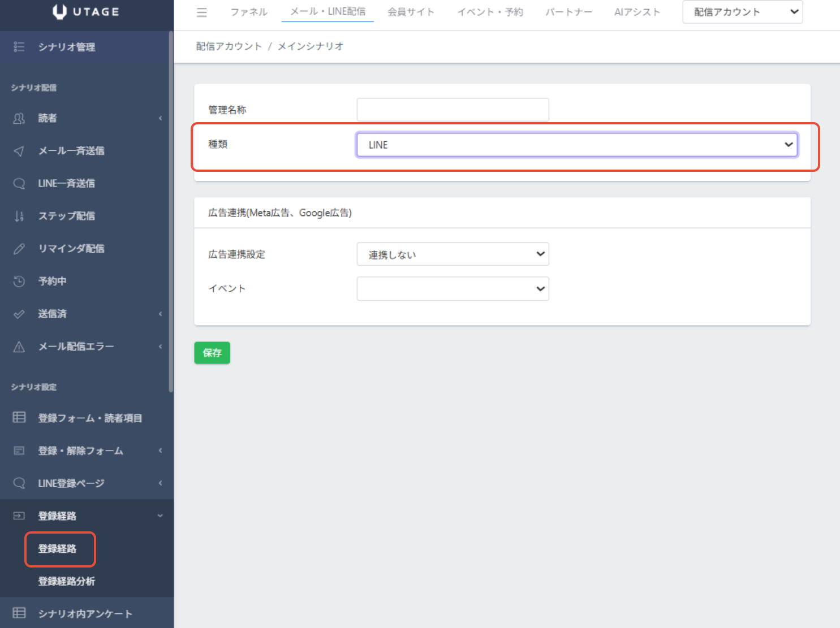Image resolution: width=840 pixels, height=628 pixels.
Task: Click the メール配信エラー warning triangle icon
Action: click(19, 347)
